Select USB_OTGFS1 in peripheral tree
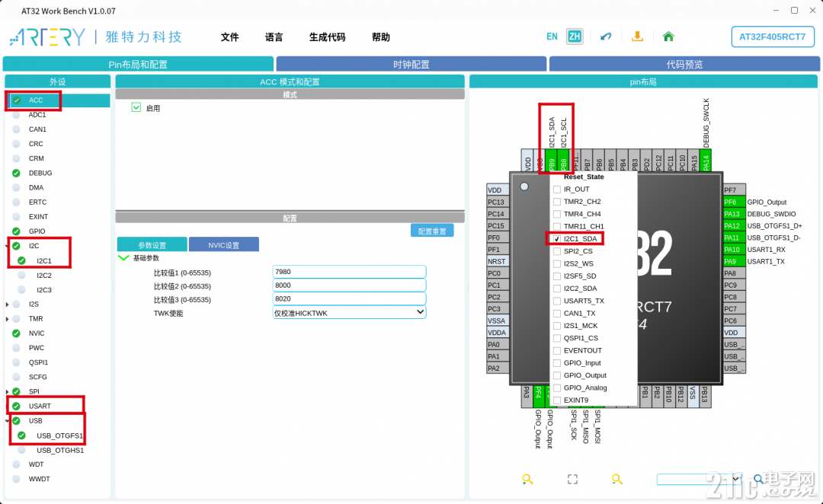Screen dimensions: 823x504 coord(59,435)
